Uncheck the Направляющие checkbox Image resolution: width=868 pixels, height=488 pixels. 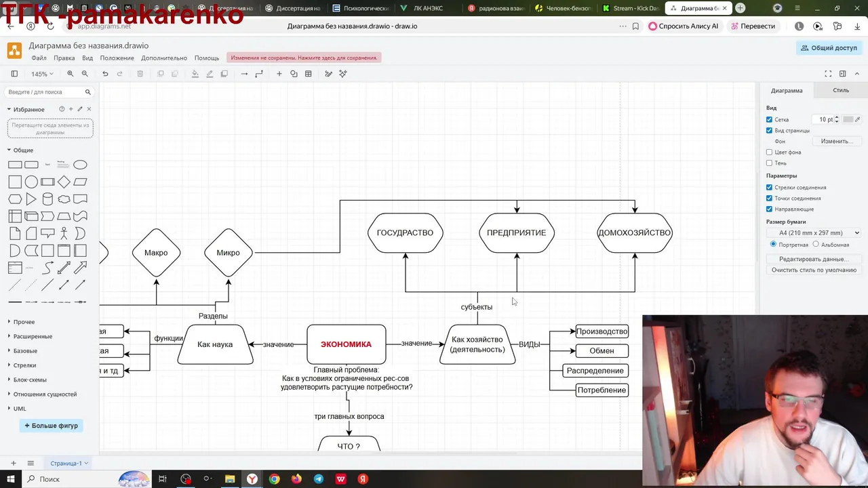point(769,209)
